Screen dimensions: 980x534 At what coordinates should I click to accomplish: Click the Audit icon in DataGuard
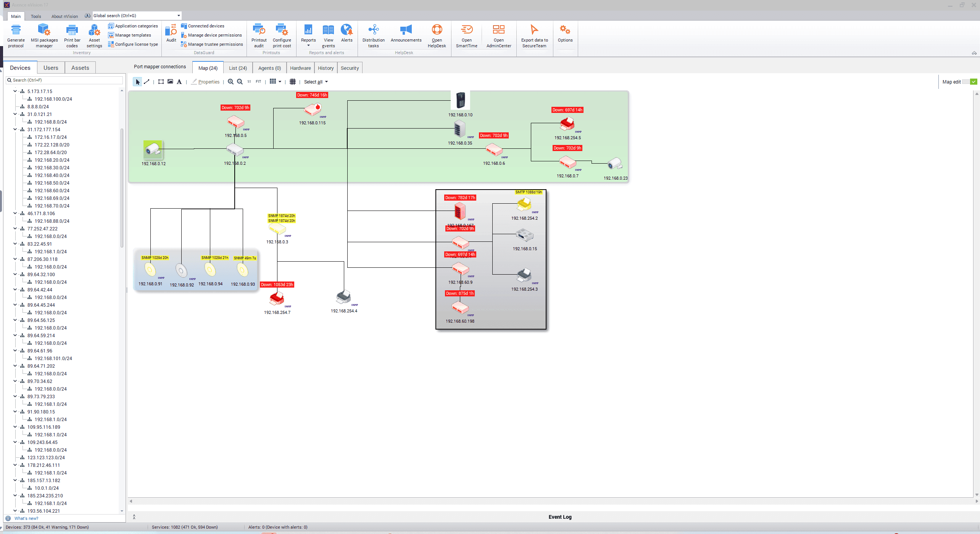pyautogui.click(x=171, y=33)
